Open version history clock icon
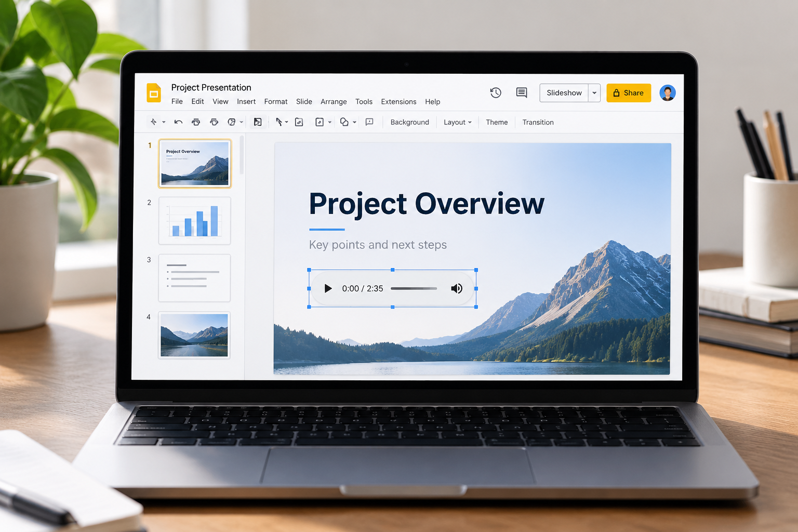Image resolution: width=798 pixels, height=532 pixels. 496,92
